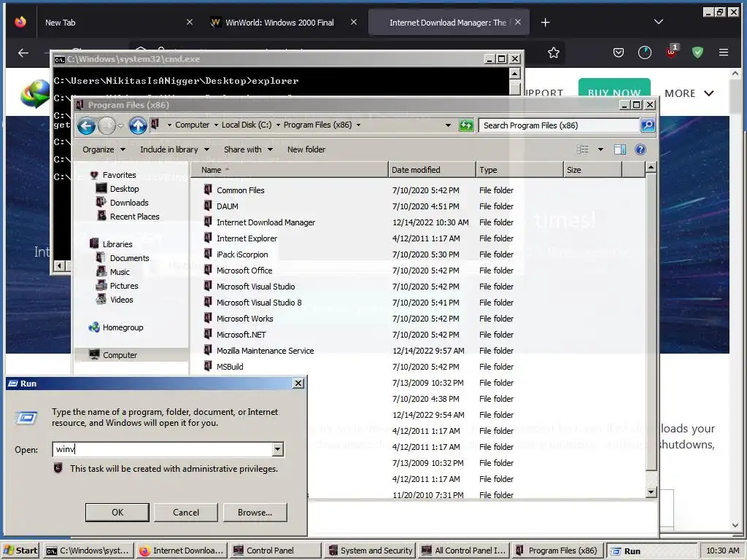This screenshot has height=560, width=747.
Task: Open Pictures library in sidebar
Action: 123,285
